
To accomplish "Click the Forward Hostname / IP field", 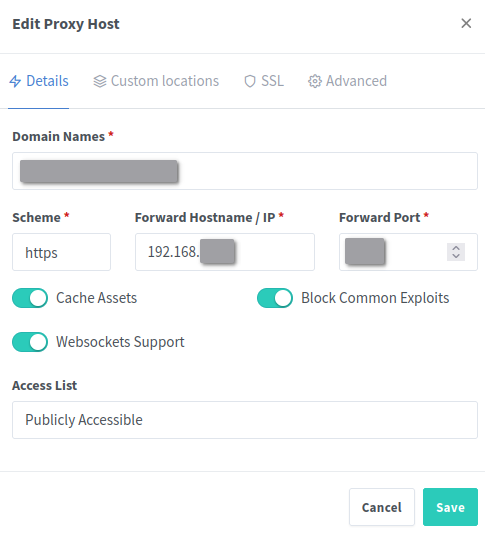I will click(225, 252).
